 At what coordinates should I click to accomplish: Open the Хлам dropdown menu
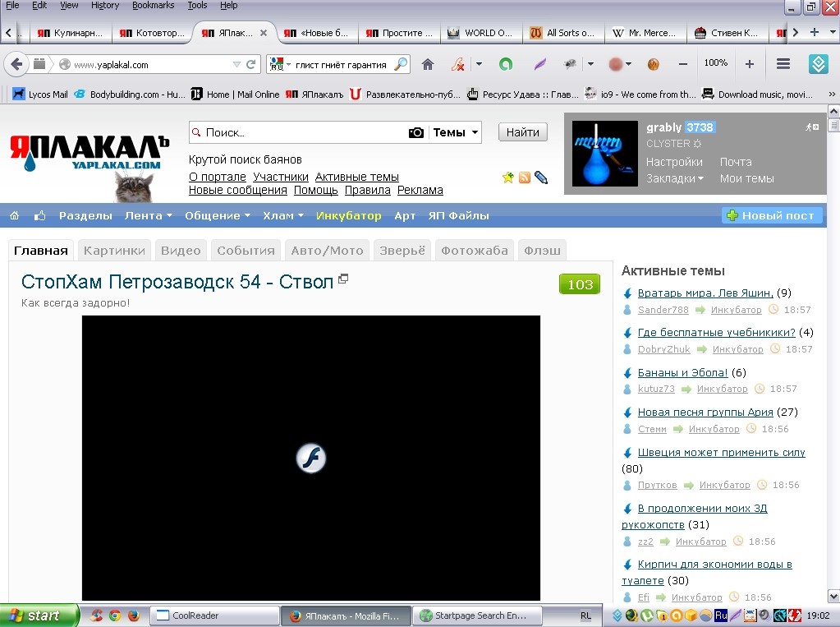pos(282,215)
